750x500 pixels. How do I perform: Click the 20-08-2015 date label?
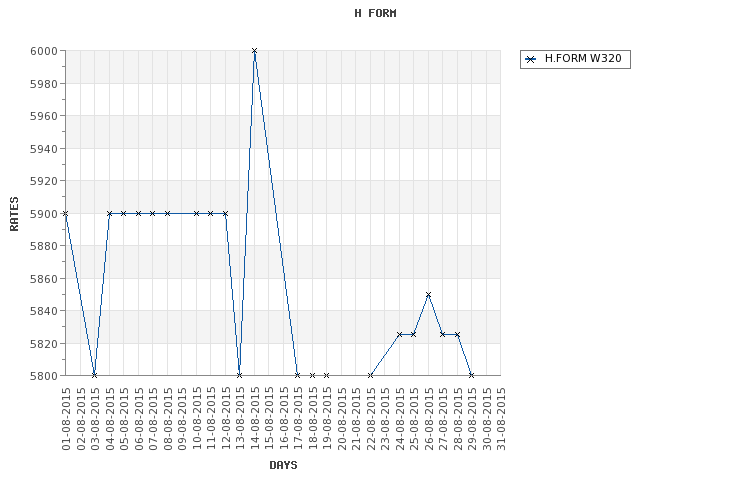342,419
